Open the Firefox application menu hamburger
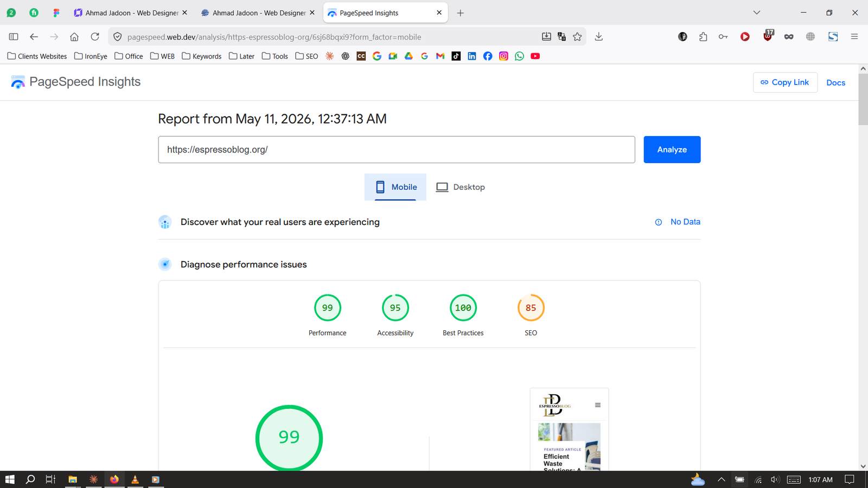The width and height of the screenshot is (868, 488). point(854,37)
